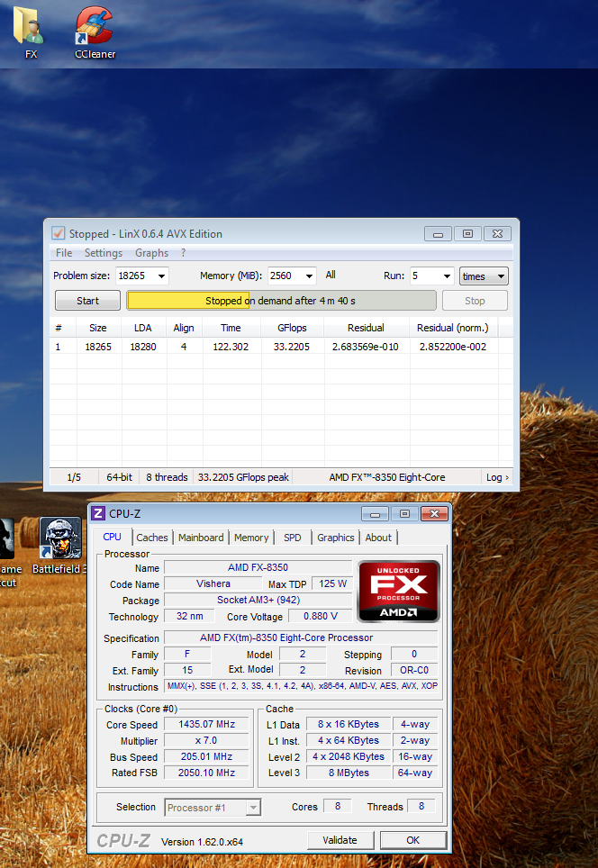Screen dimensions: 598x868
Task: Open the File menu in LinX
Action: tap(64, 253)
